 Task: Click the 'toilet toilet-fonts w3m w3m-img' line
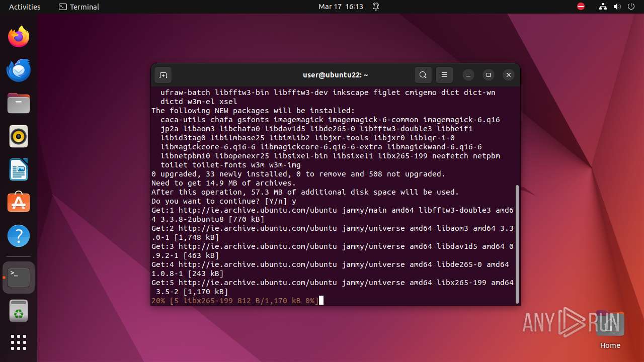pos(230,165)
